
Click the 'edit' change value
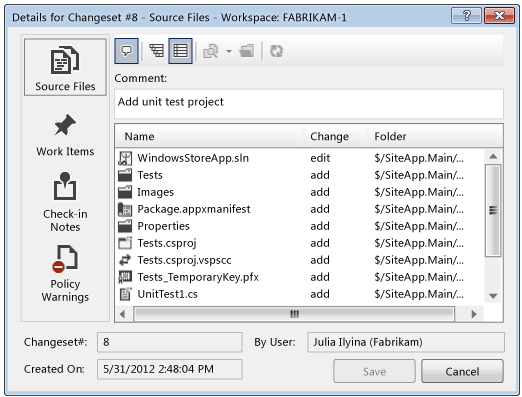(x=320, y=158)
